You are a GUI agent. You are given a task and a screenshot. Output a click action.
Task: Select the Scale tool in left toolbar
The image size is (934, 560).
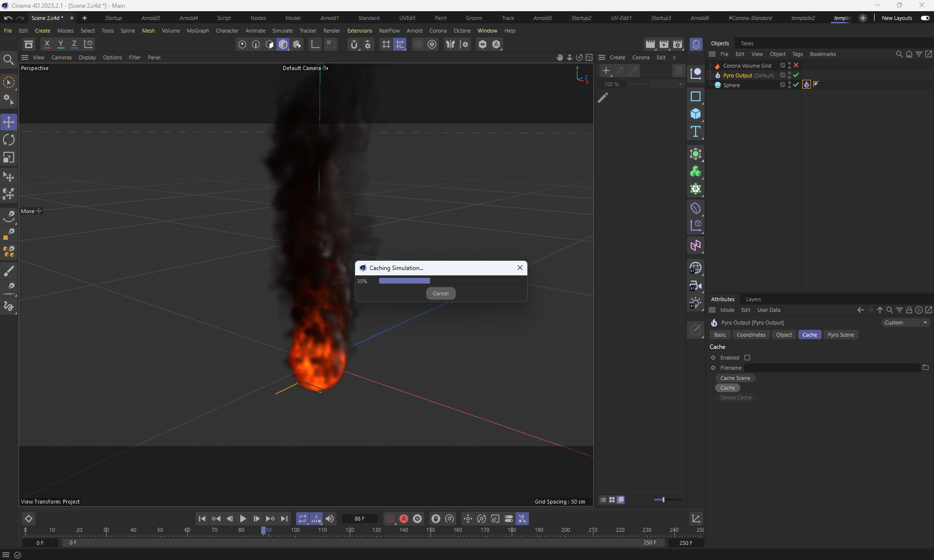click(9, 158)
